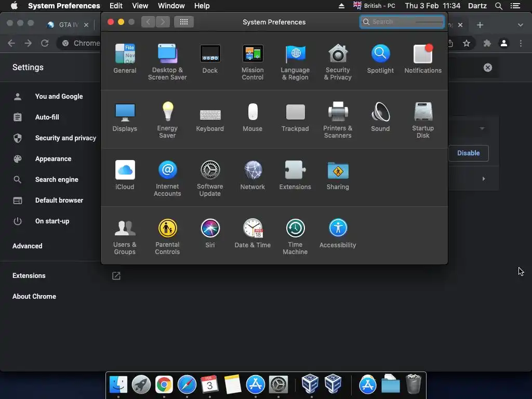Open the System Preferences app menu

pos(64,6)
